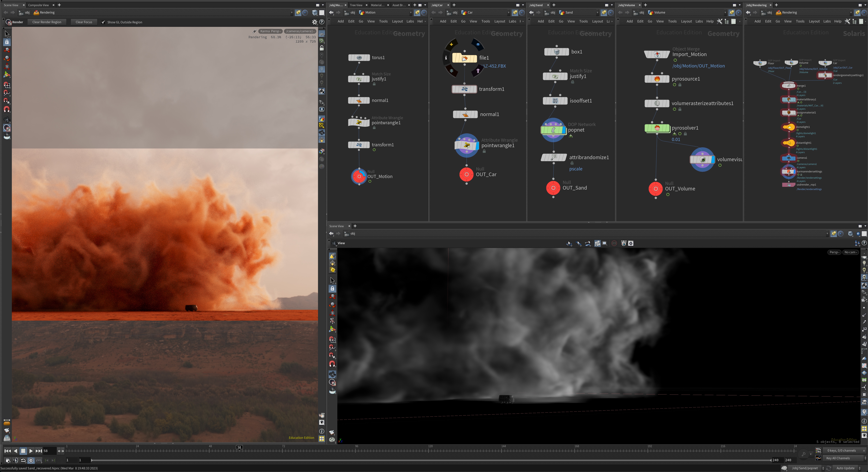The width and height of the screenshot is (868, 472).
Task: Select the OUT_Motion null node
Action: coord(359,176)
